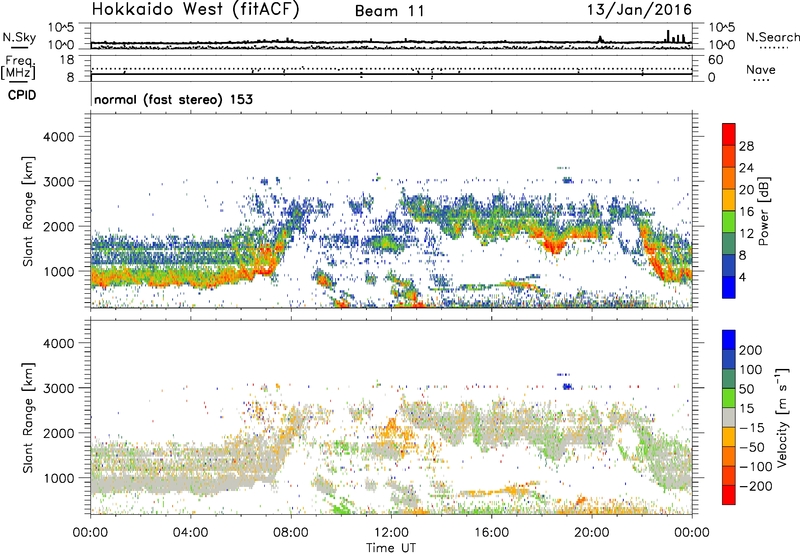Click the 'Nave' legend label

(x=760, y=69)
